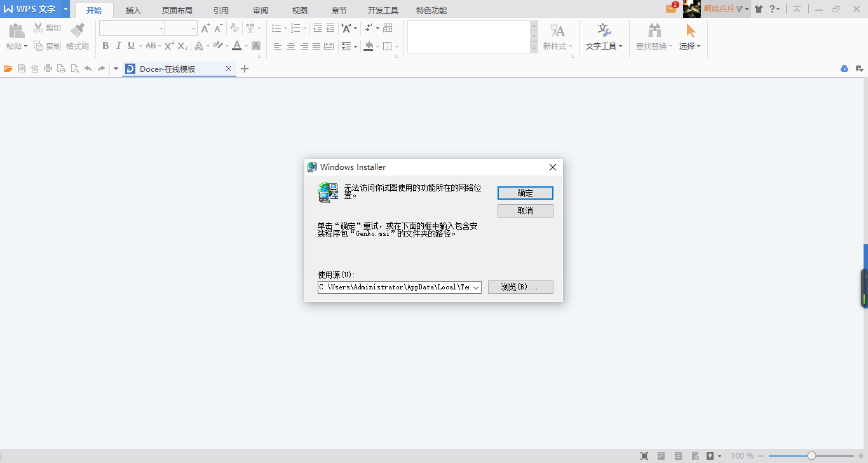Click the 复制 (Copy) icon
Viewport: 868px width, 463px height.
[x=47, y=45]
